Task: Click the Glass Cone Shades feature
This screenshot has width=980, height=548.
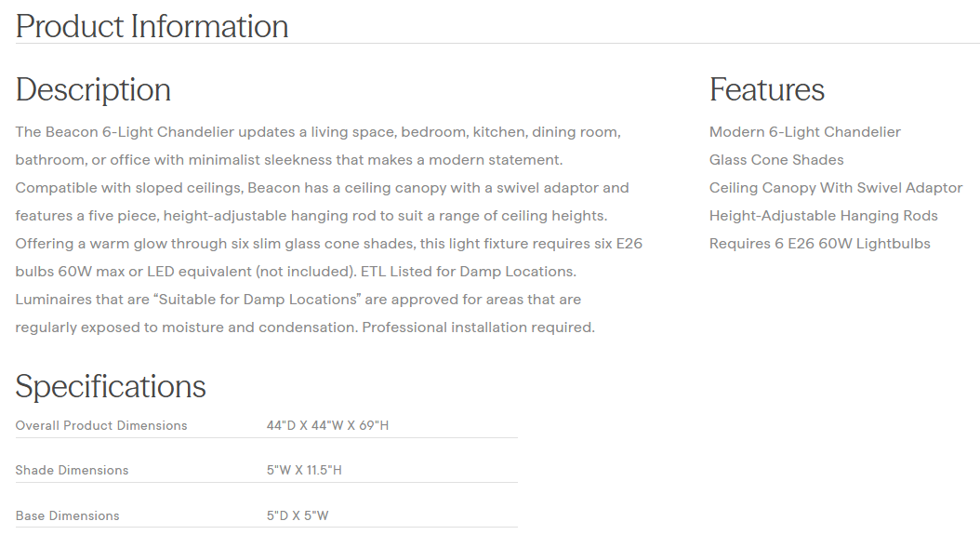Action: (776, 160)
